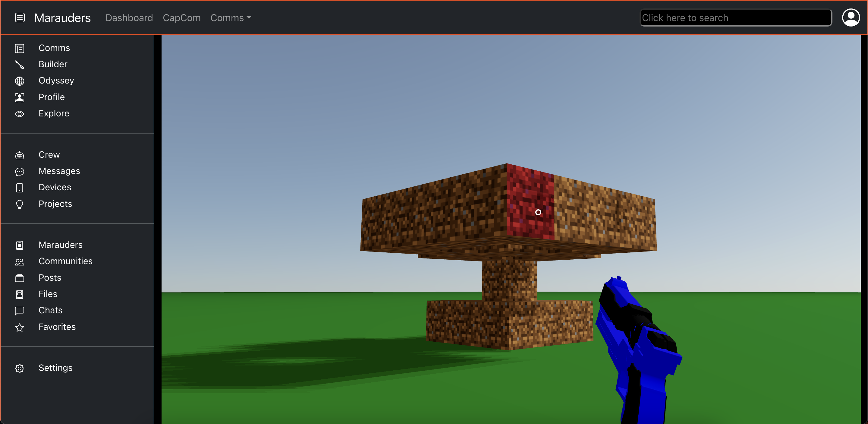
Task: Open the CapCom nav item
Action: tap(182, 18)
